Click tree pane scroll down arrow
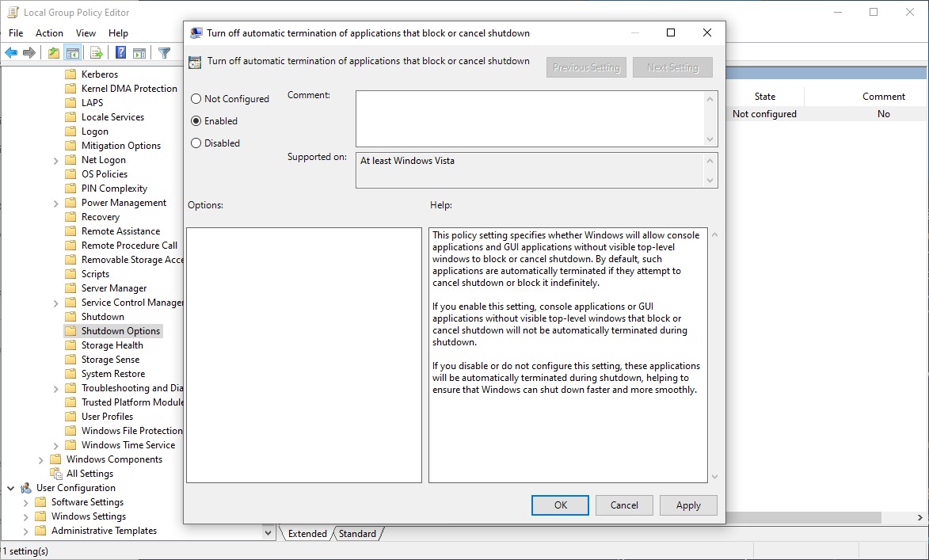The image size is (929, 560). click(x=268, y=533)
